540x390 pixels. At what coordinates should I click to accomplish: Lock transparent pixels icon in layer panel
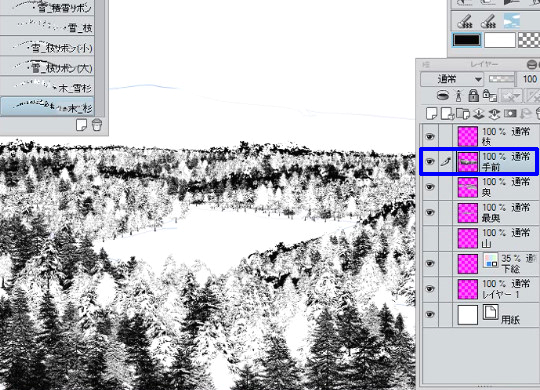(489, 95)
